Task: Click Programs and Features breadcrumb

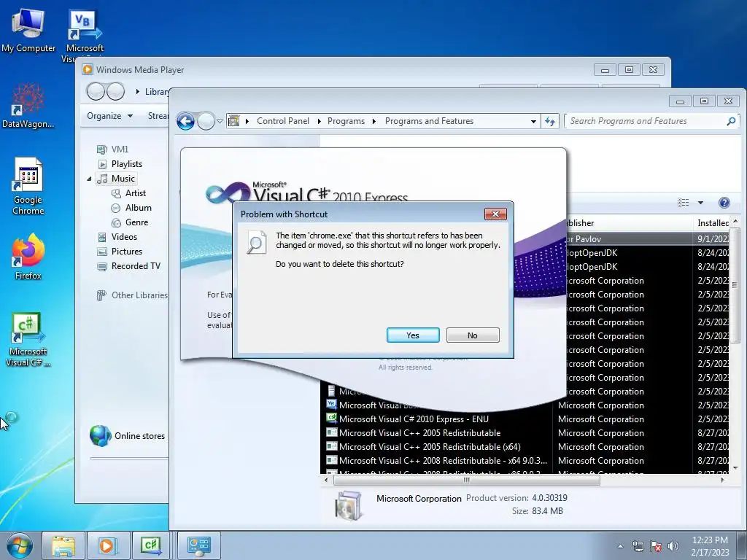Action: click(429, 121)
